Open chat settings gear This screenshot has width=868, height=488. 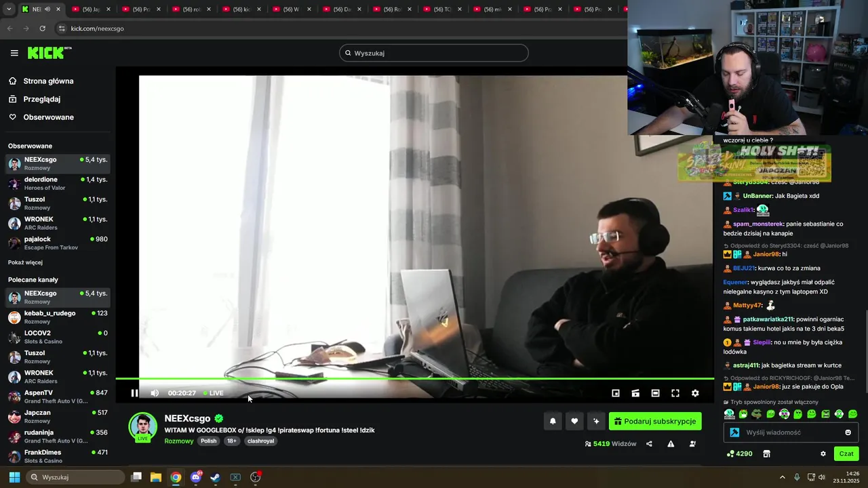[823, 453]
